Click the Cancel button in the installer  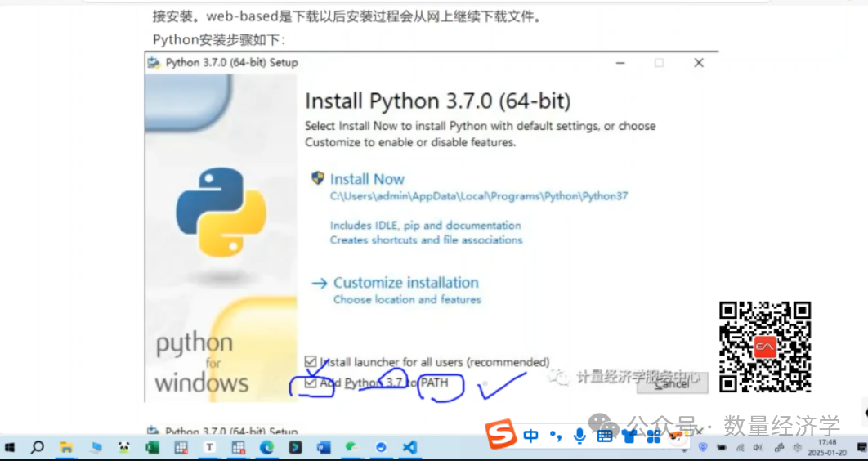coord(672,383)
